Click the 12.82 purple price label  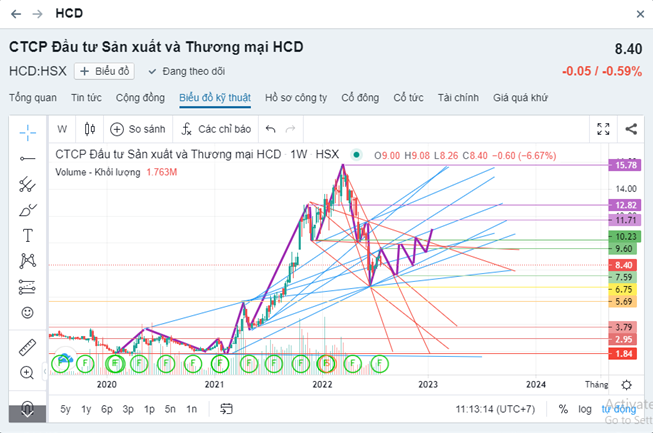[x=625, y=205]
